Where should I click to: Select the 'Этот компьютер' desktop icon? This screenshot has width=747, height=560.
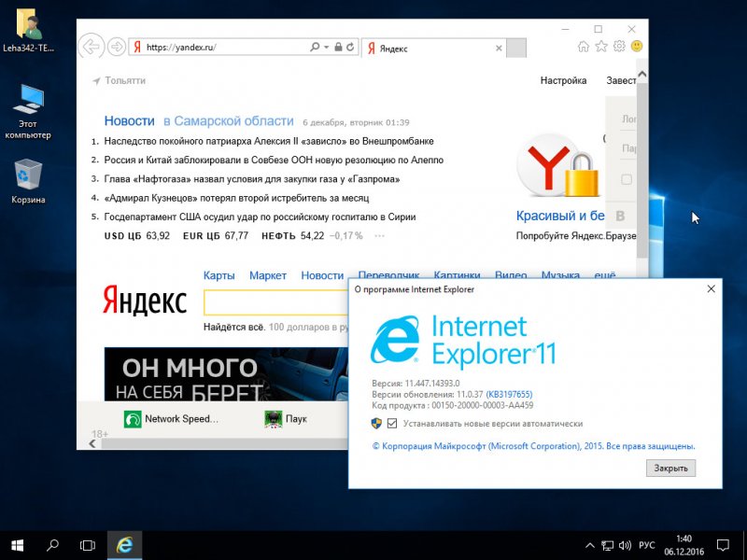coord(28,111)
